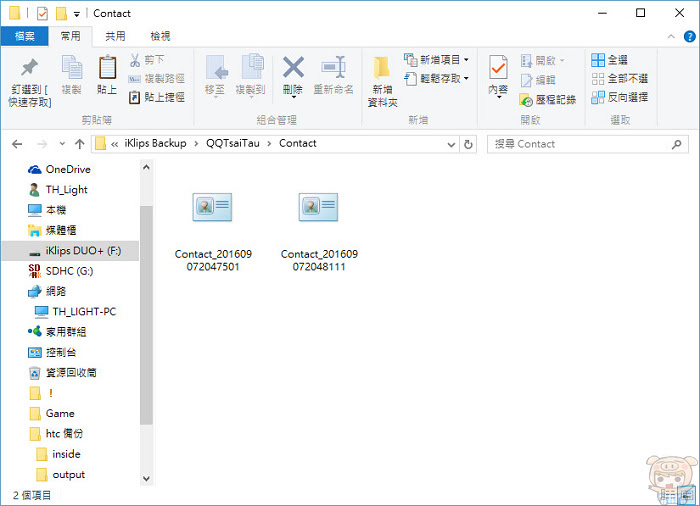Select OneDrive in navigation pane
This screenshot has width=700, height=506.
pos(59,169)
